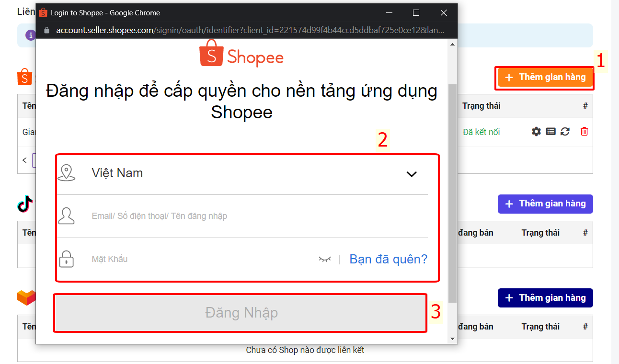
Task: Click the "Trạng thái" header in the Shopee table
Action: pyautogui.click(x=481, y=106)
